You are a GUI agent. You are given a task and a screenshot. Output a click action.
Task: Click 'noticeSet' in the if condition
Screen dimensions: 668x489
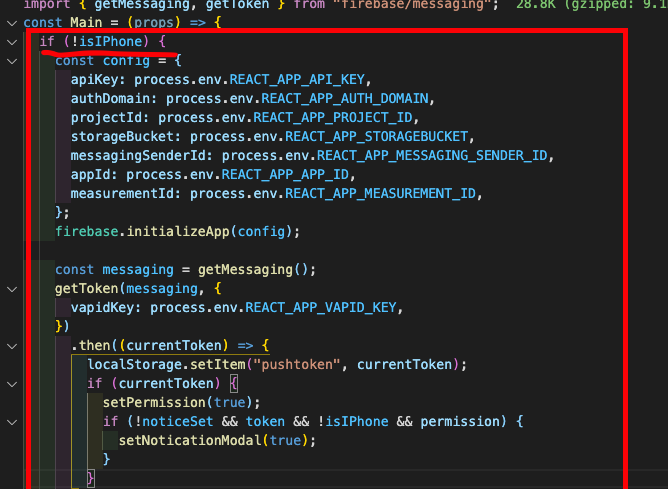[x=177, y=422]
